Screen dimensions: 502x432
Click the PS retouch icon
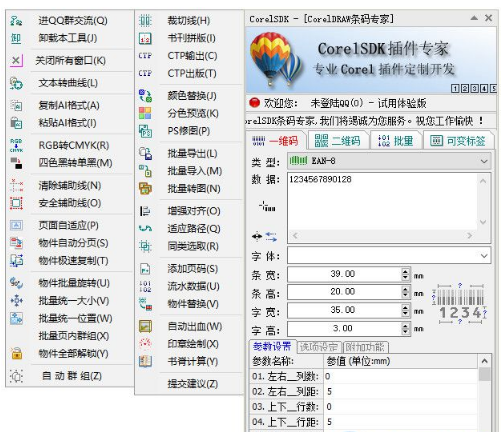145,131
